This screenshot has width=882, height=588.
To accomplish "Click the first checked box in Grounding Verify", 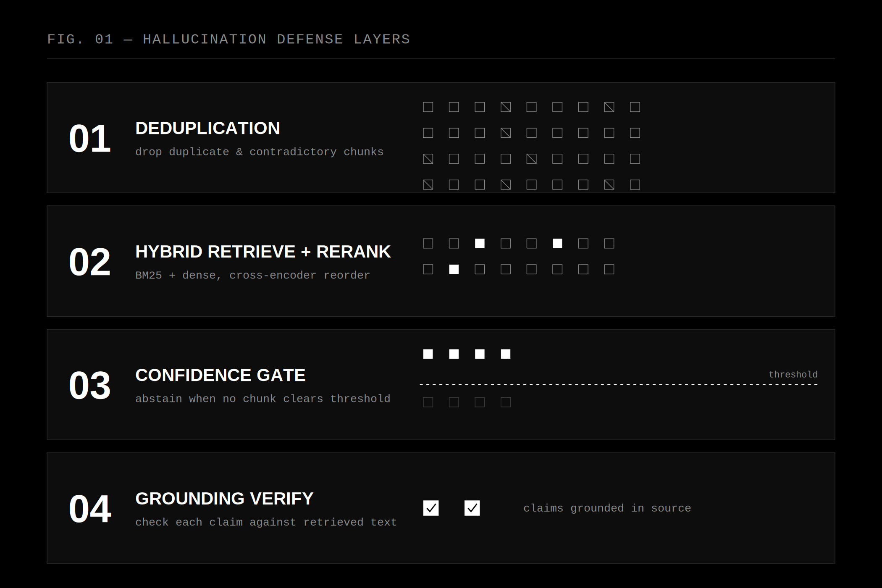I will tap(431, 508).
